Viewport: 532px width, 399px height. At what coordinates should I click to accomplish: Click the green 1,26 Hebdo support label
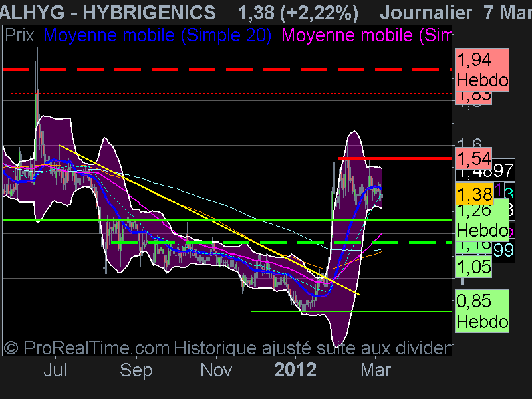point(482,221)
